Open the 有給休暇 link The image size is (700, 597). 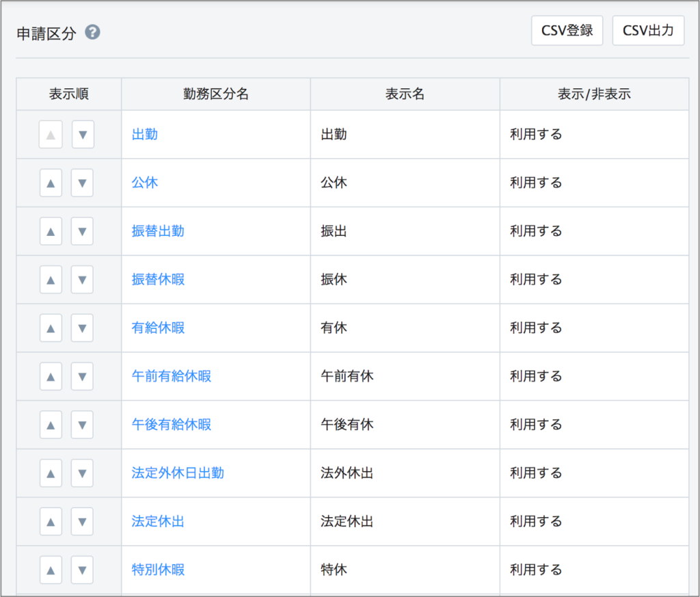pos(158,328)
